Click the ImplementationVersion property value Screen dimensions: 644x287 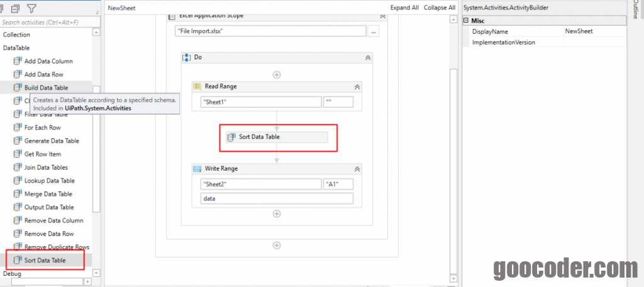595,42
